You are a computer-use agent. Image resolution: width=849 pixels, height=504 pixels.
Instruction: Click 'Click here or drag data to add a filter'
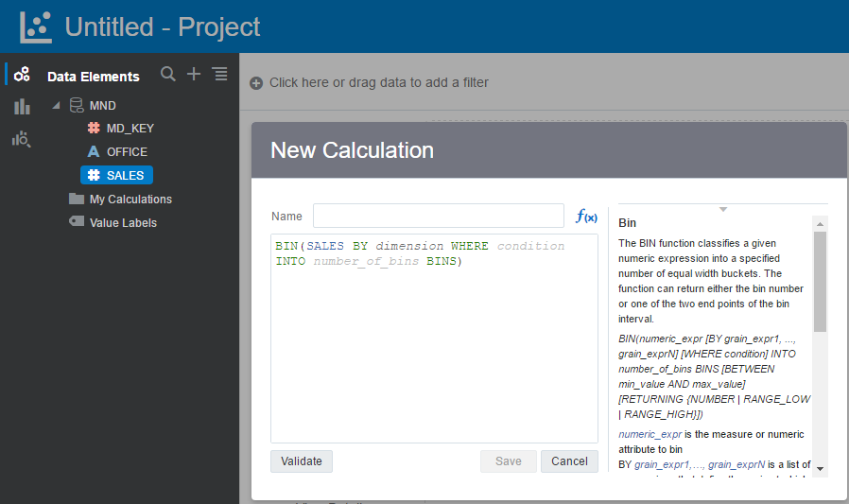(378, 82)
